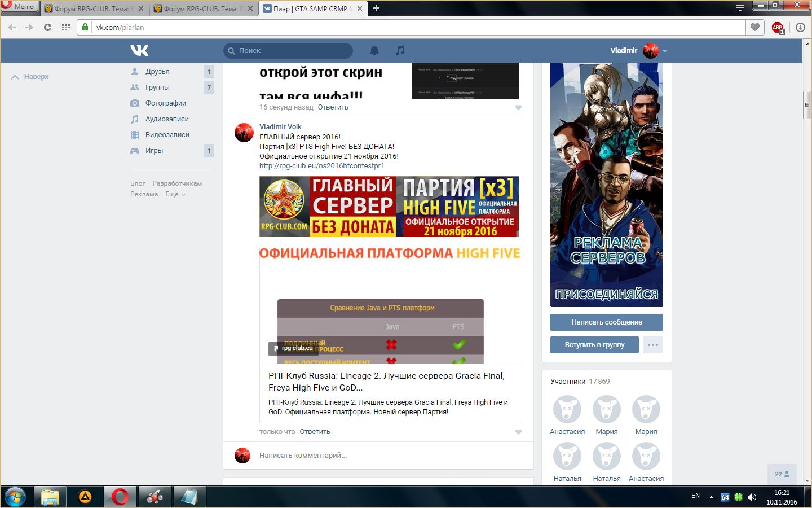The image size is (812, 508).
Task: Open the ГЛАВНЫЙ СЕРВЕР БЕЗ ДОНАТА banner image
Action: 389,207
